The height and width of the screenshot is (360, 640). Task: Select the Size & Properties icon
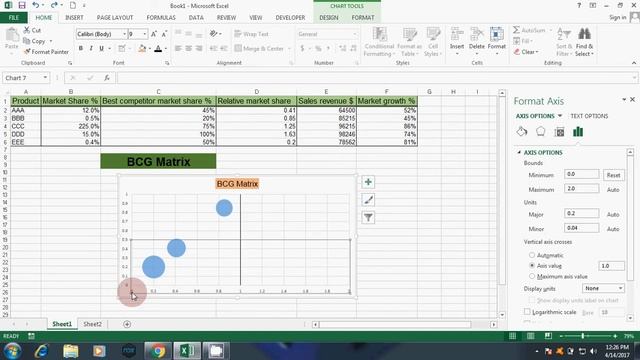tap(559, 131)
